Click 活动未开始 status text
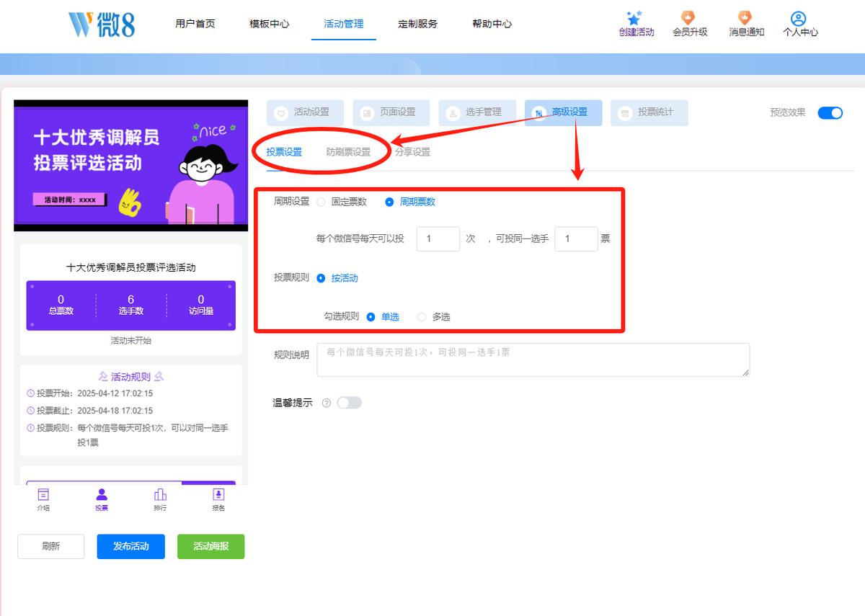 [x=131, y=340]
